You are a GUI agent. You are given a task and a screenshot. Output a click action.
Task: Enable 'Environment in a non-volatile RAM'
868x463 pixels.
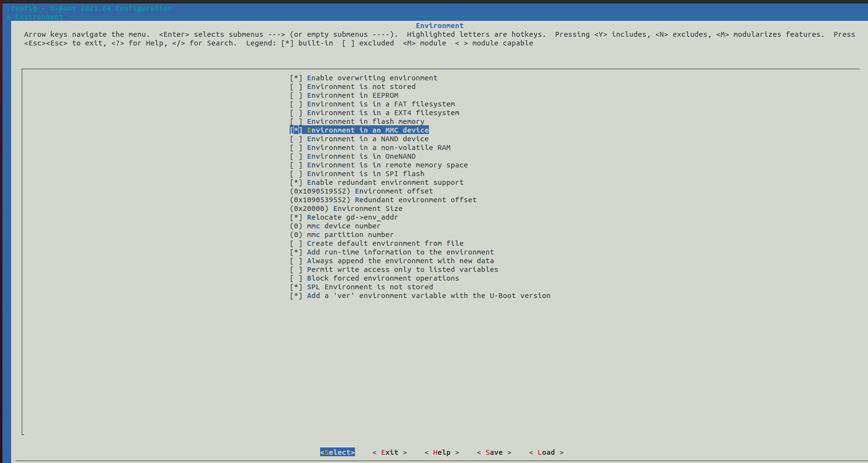click(370, 148)
